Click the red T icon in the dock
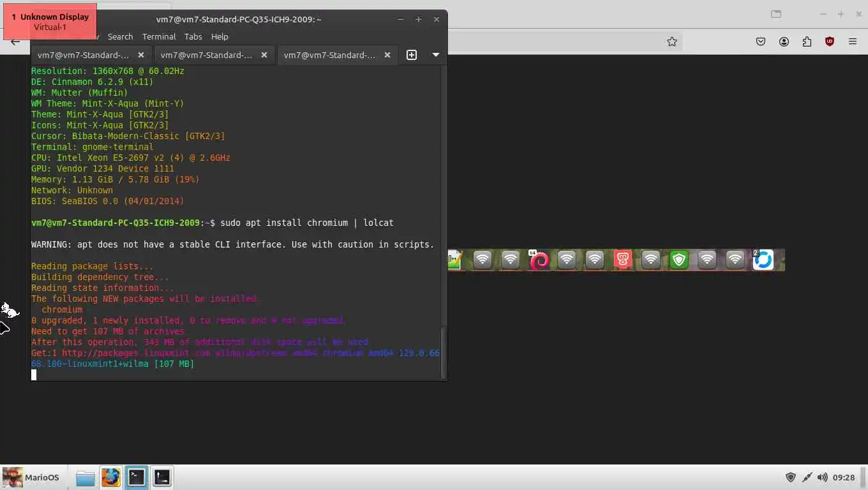This screenshot has width=868, height=490. [x=623, y=260]
